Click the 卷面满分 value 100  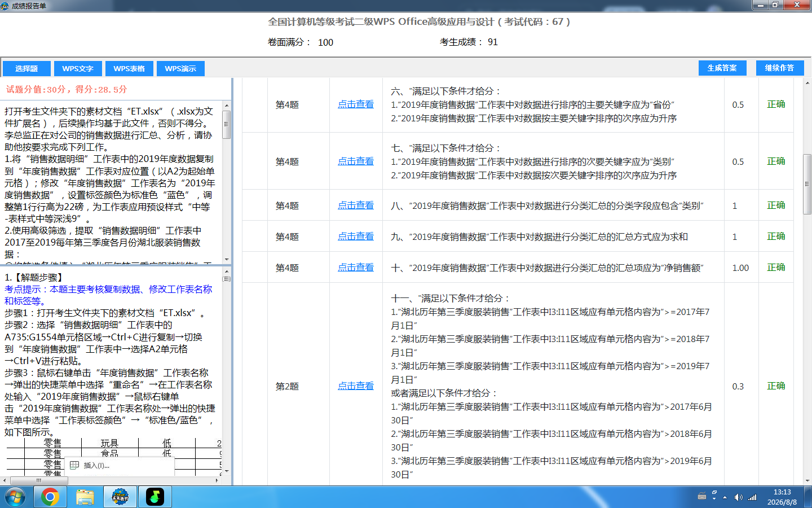coord(325,42)
